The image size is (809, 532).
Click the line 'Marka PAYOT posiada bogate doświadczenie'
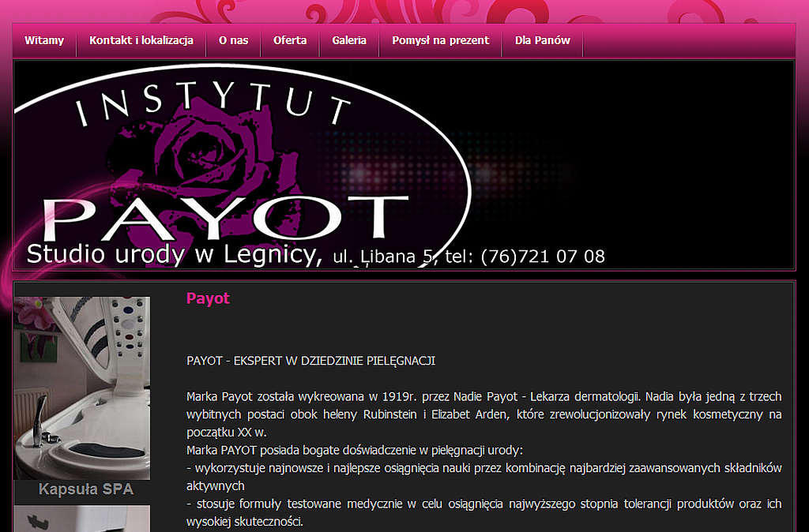coord(355,450)
